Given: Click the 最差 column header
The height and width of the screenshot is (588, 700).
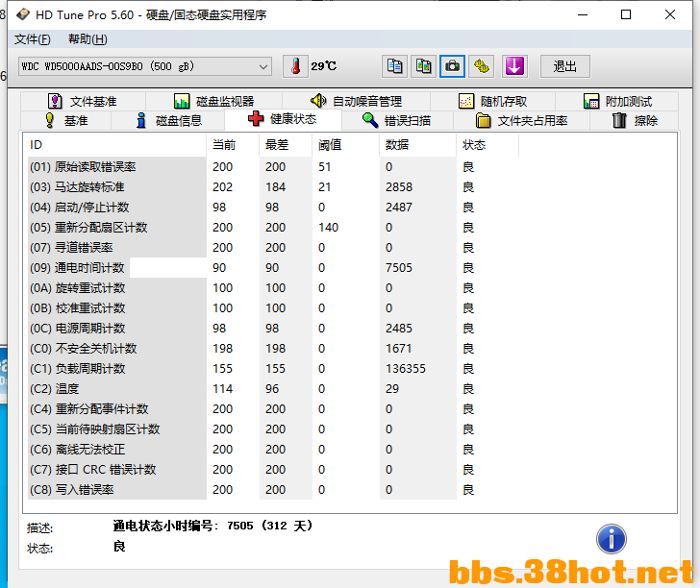Looking at the screenshot, I should tap(286, 145).
